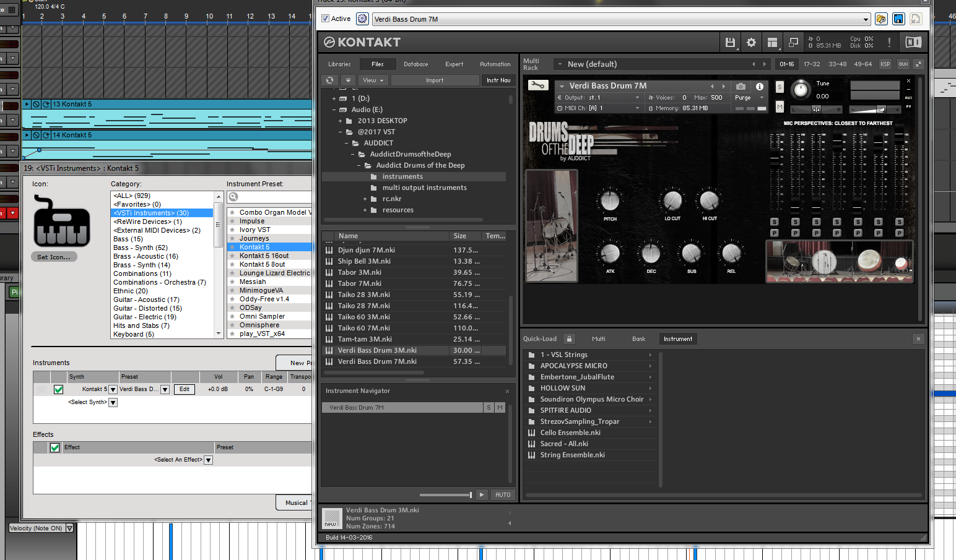Image resolution: width=956 pixels, height=560 pixels.
Task: Click the blue save preset icon in host header
Action: [898, 19]
